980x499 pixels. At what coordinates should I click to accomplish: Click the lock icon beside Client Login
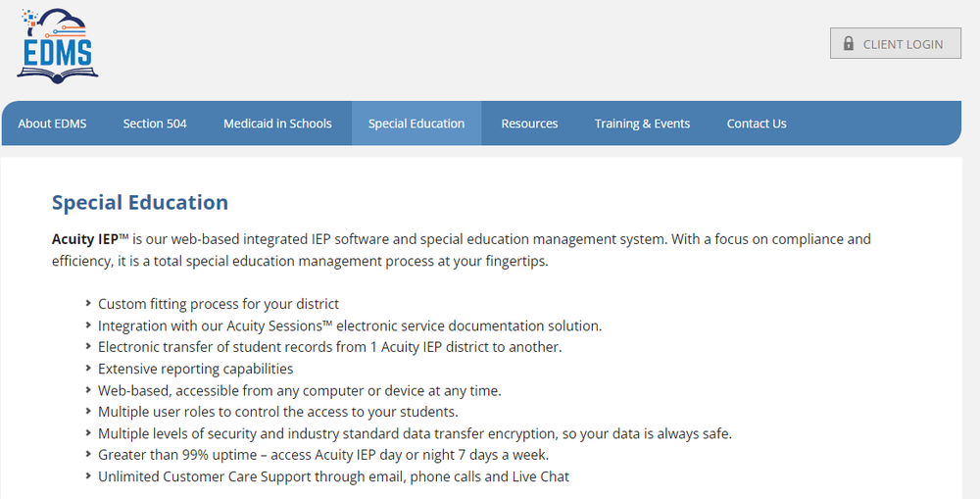tap(848, 43)
